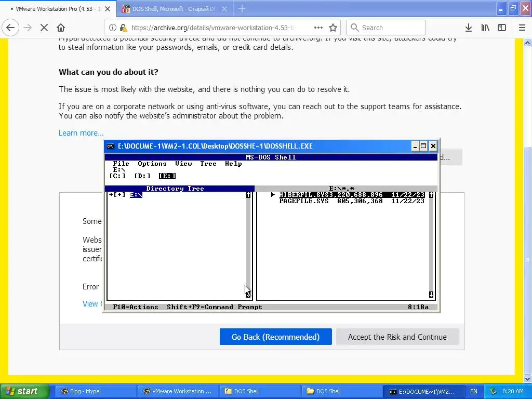532x399 pixels.
Task: Click the E:\*.* file panel title
Action: click(x=342, y=188)
